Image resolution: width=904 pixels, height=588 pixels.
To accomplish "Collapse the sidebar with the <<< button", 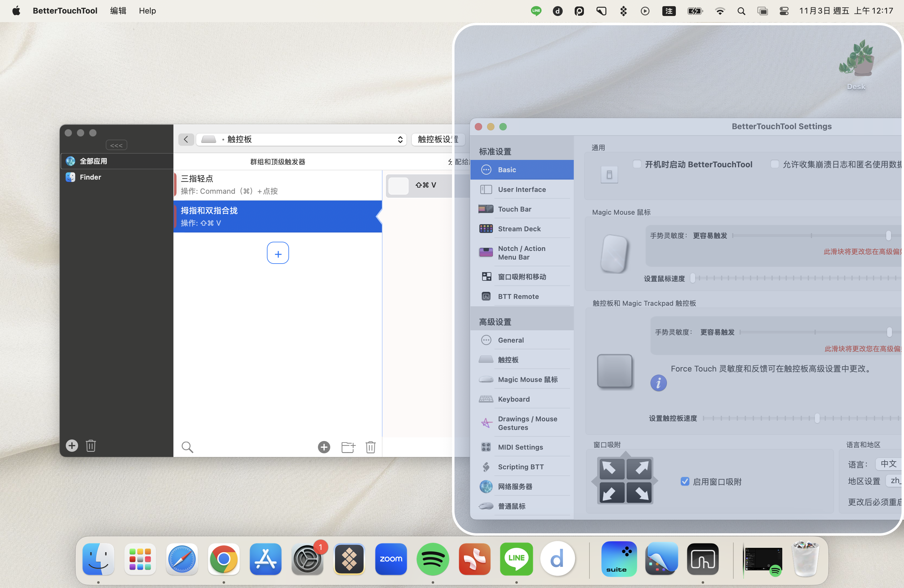I will coord(116,145).
